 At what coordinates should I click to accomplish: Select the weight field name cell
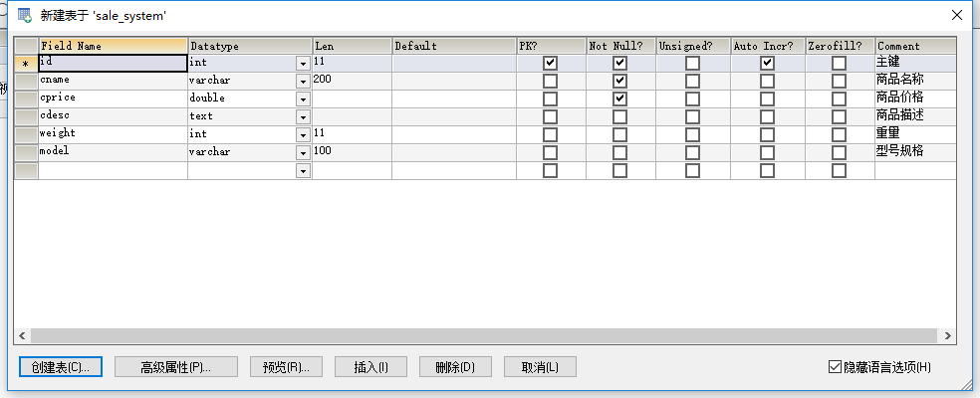click(114, 134)
